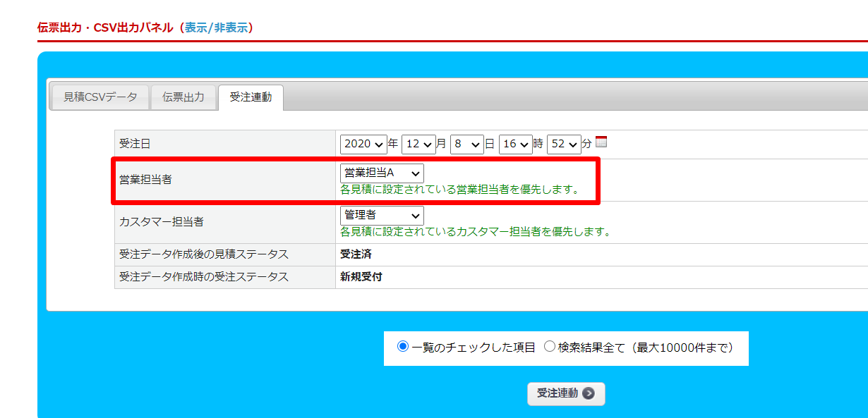Click green note about 営業担当者 priority
Viewport: 868px width, 418px height.
pyautogui.click(x=459, y=190)
